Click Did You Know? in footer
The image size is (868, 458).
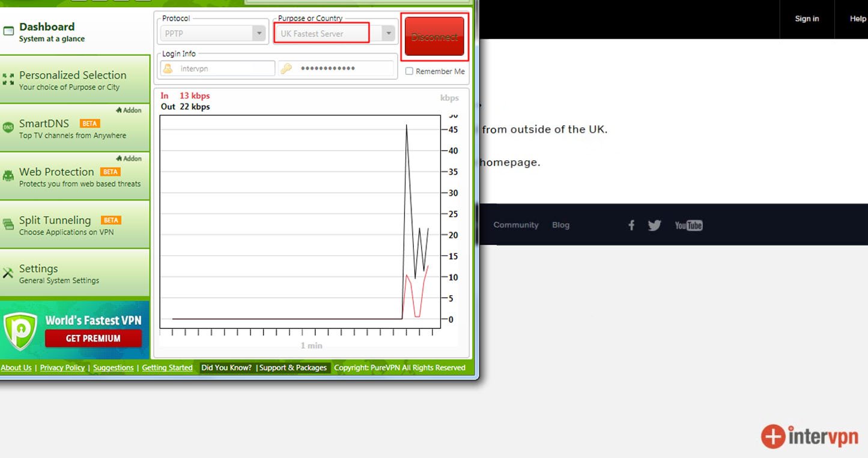226,368
